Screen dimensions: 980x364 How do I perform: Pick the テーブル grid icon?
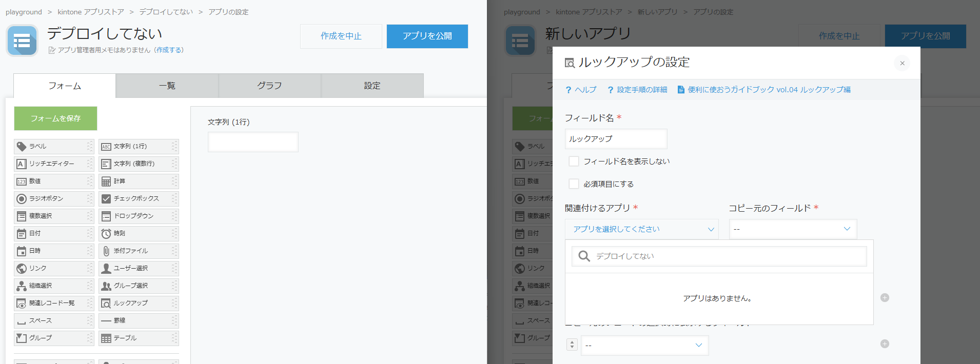click(106, 338)
